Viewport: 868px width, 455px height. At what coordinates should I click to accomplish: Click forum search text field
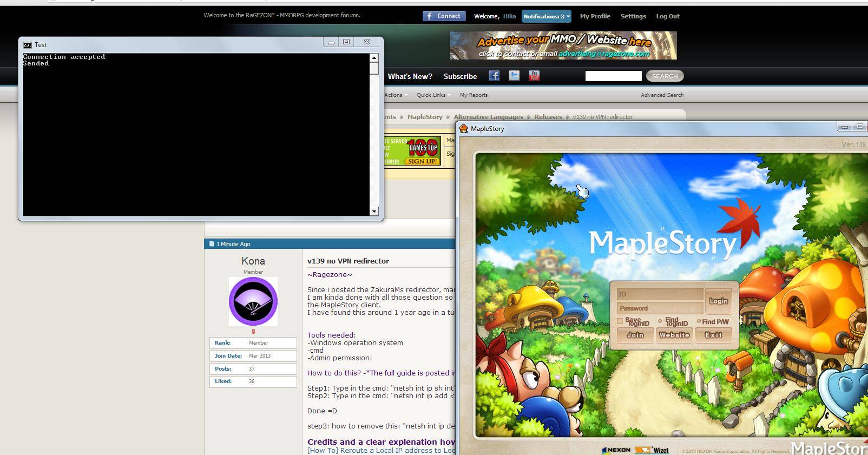pos(614,76)
